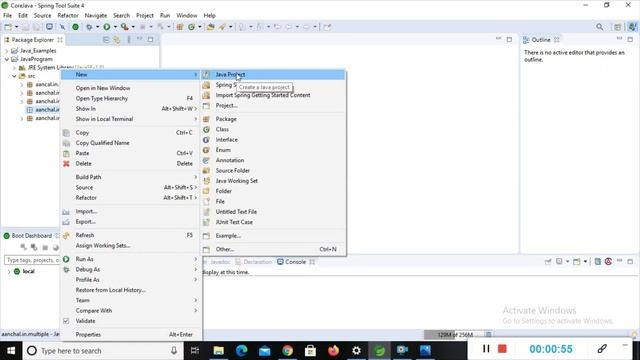Click Link with Editor in Package Explorer
640x360 pixels.
click(117, 40)
